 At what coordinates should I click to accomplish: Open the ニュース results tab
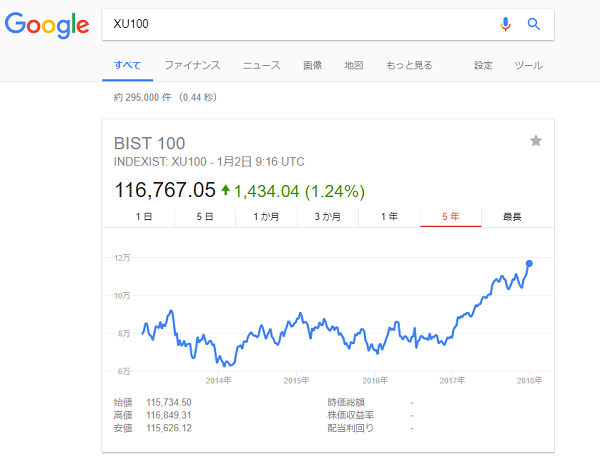(261, 65)
